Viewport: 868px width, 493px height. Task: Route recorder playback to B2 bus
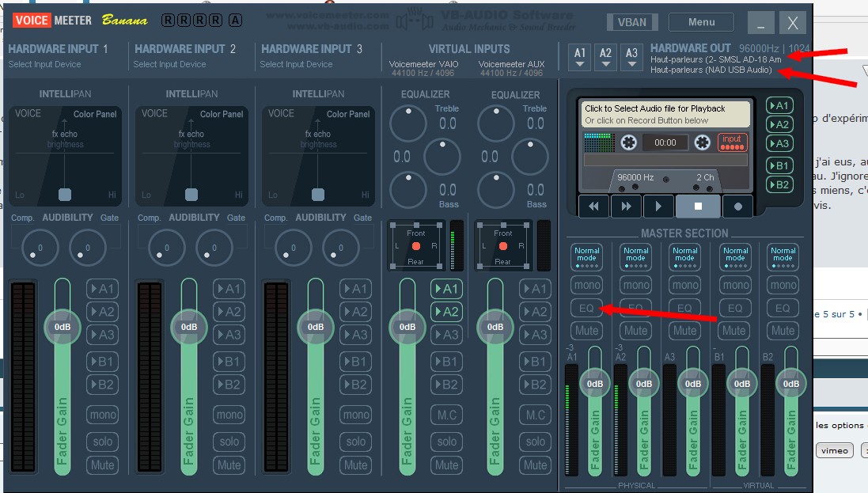coord(779,184)
